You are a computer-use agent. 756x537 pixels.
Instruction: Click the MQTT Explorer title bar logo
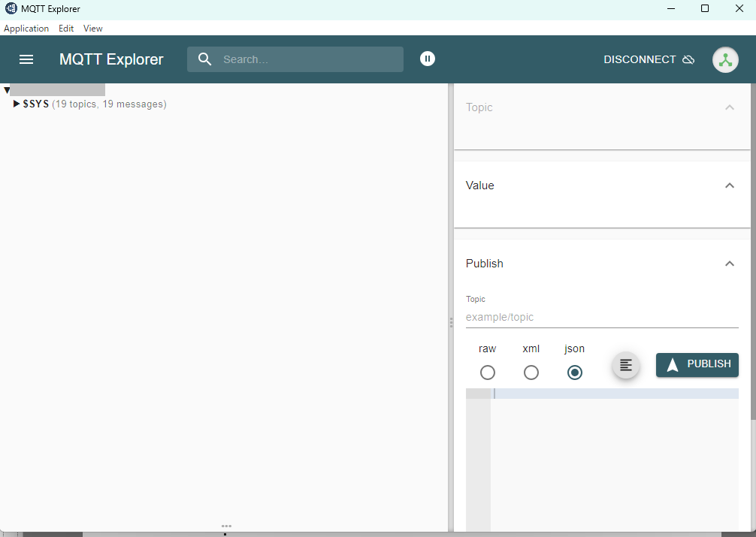[11, 9]
